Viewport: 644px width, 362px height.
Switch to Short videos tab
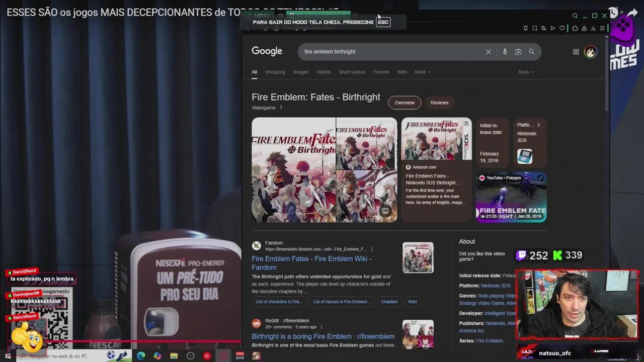coord(352,72)
